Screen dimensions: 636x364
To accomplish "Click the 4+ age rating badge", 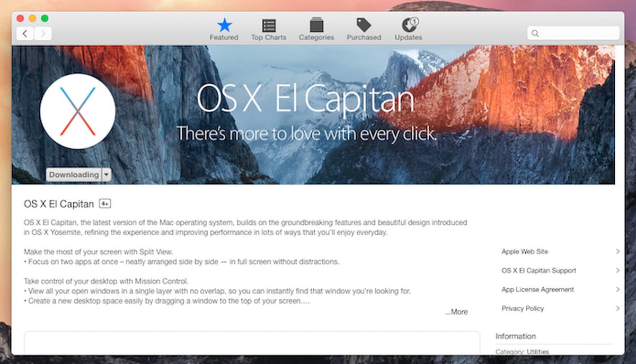I will 105,204.
